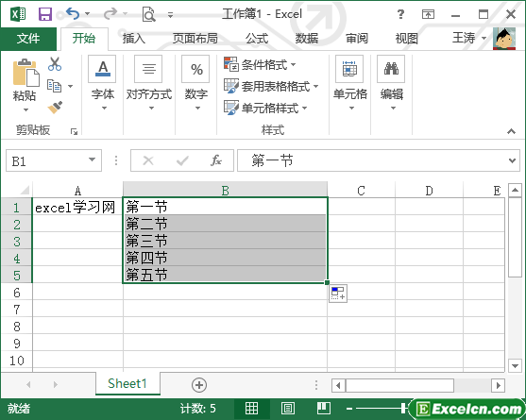Open the Name Box dropdown arrow
This screenshot has width=526, height=420.
[92, 160]
